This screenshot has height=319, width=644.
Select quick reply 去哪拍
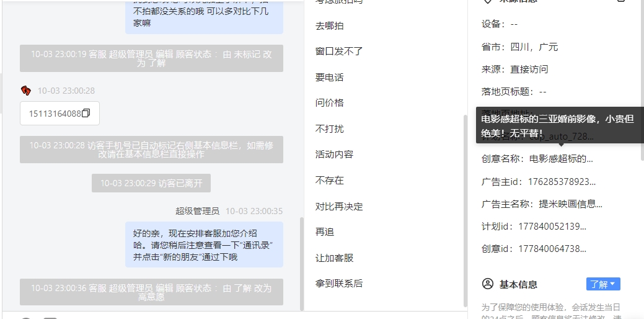329,26
